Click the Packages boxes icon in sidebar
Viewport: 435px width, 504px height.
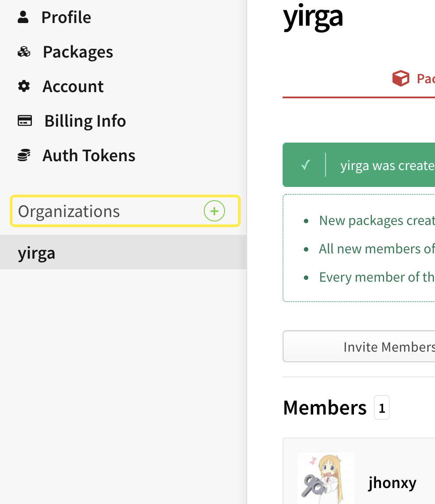click(24, 52)
